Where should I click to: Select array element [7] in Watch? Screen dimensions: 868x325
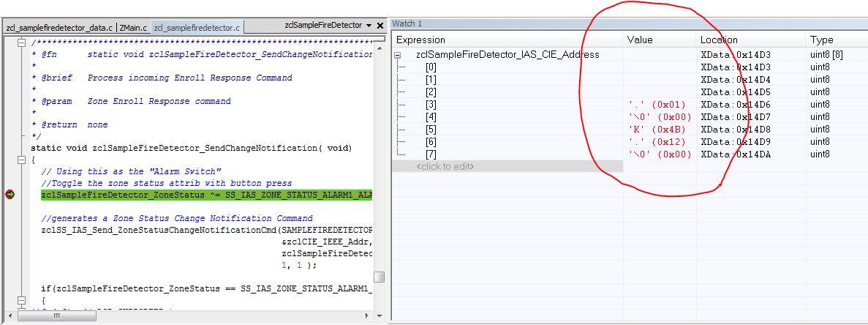pos(431,154)
